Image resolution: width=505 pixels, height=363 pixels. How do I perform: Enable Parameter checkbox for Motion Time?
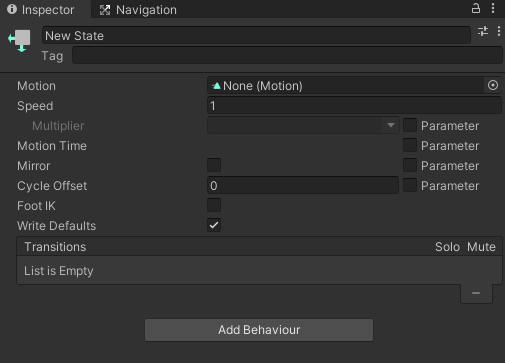410,145
